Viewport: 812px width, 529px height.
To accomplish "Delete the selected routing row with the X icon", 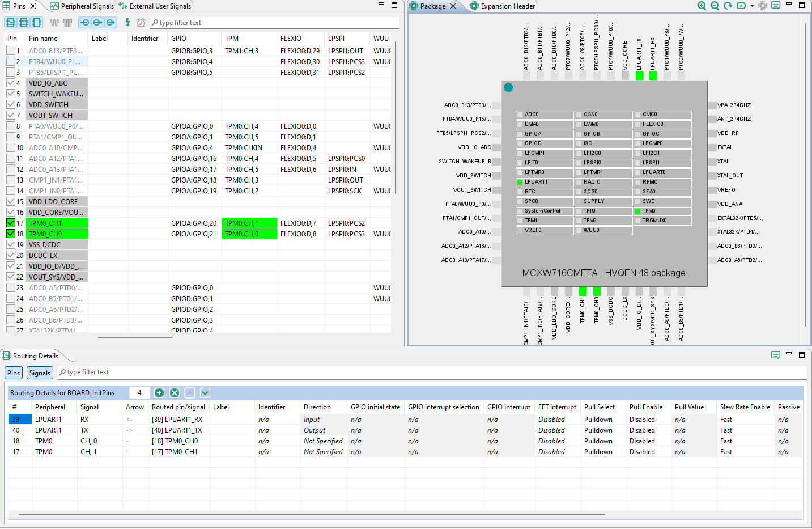I will [x=175, y=393].
